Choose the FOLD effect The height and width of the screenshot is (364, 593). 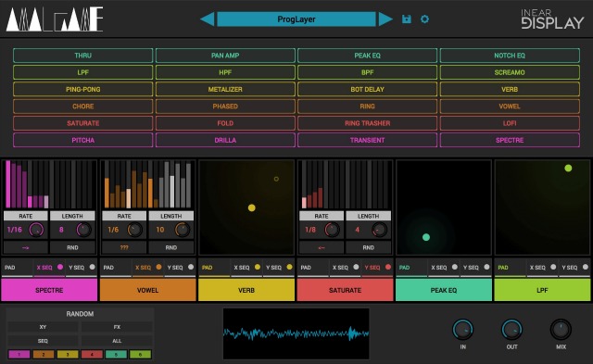point(225,123)
